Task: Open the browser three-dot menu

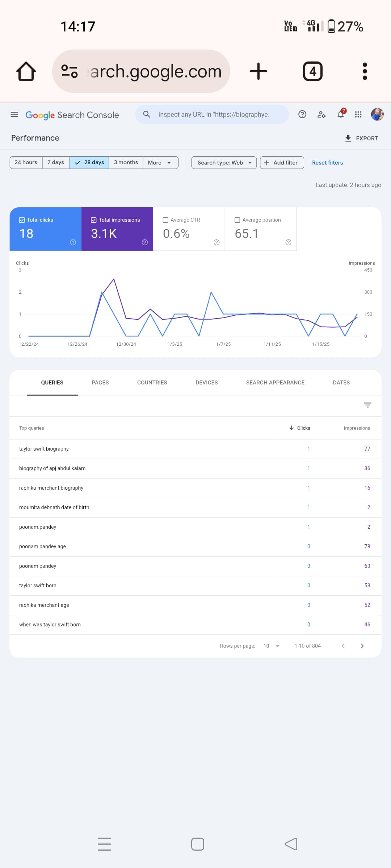Action: tap(365, 71)
